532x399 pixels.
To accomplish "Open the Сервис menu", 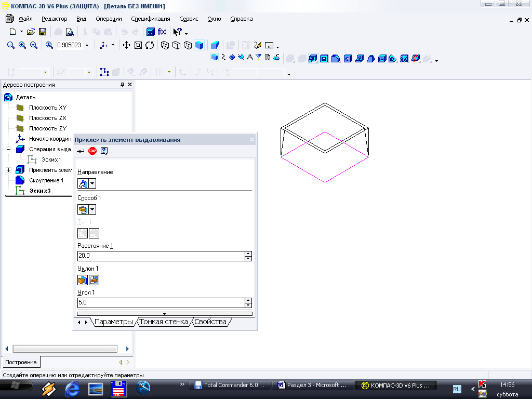I will (189, 19).
